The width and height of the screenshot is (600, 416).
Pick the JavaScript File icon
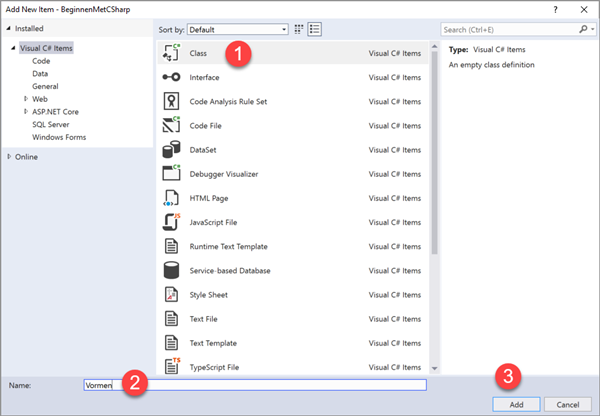pyautogui.click(x=171, y=222)
